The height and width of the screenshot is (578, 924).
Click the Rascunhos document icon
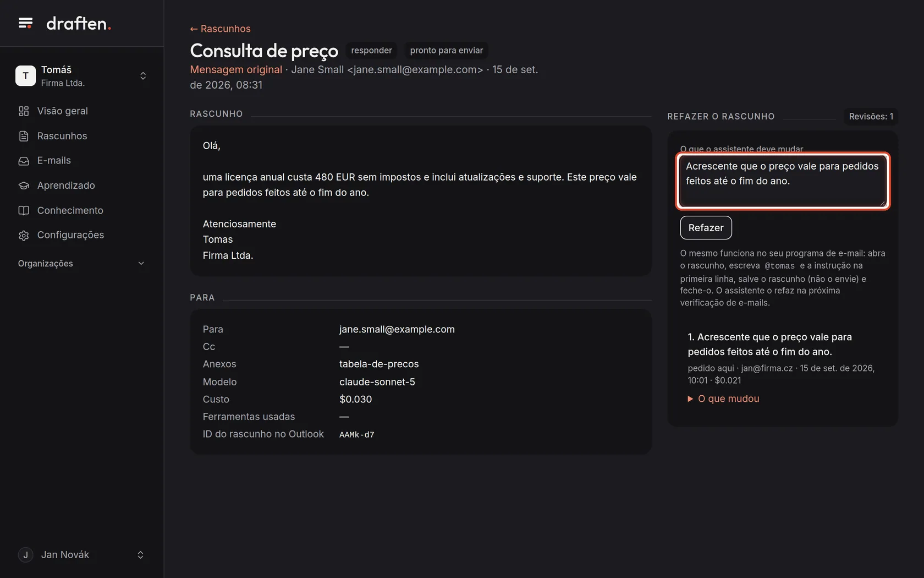coord(24,136)
